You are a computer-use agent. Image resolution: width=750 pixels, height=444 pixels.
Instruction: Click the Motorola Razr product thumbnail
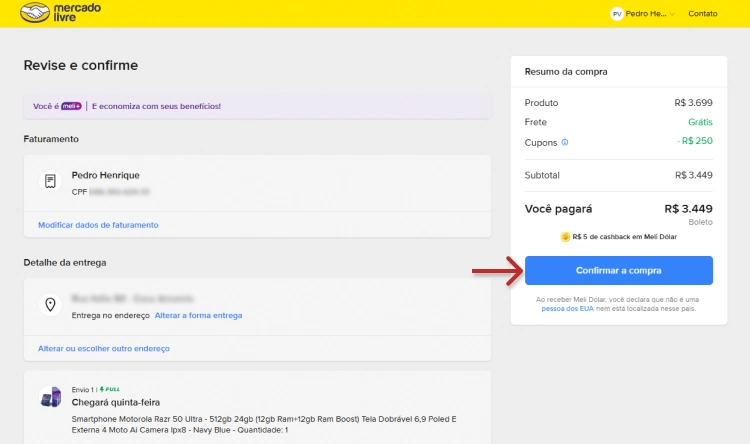(x=51, y=397)
